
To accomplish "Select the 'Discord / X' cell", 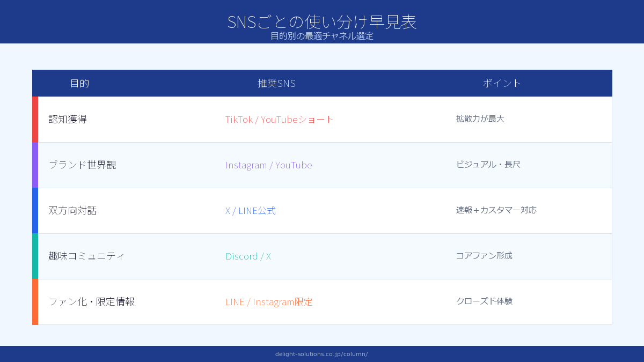I will coord(248,256).
